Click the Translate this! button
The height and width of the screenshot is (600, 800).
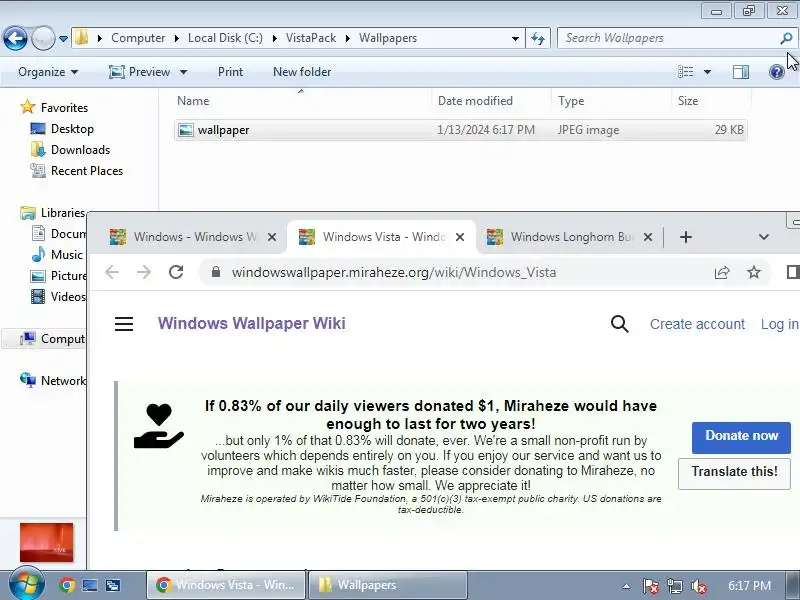pyautogui.click(x=734, y=473)
